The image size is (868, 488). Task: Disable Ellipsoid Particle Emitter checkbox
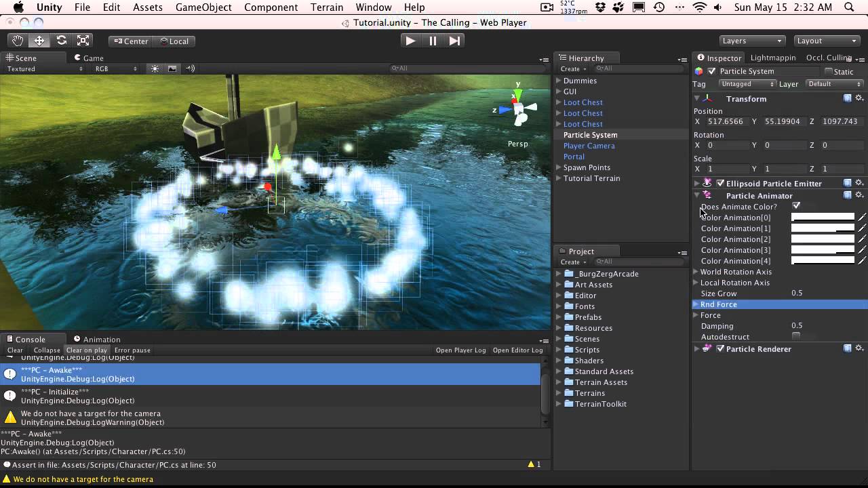pyautogui.click(x=720, y=183)
